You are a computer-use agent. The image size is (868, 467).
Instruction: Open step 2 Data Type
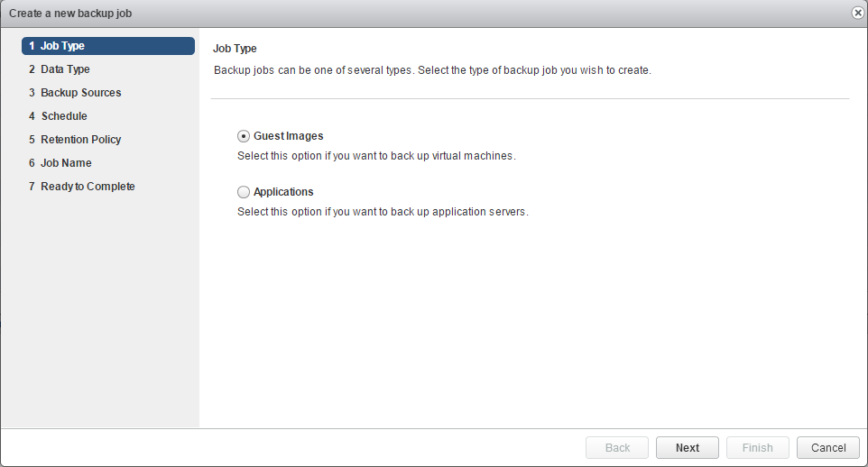pyautogui.click(x=65, y=69)
